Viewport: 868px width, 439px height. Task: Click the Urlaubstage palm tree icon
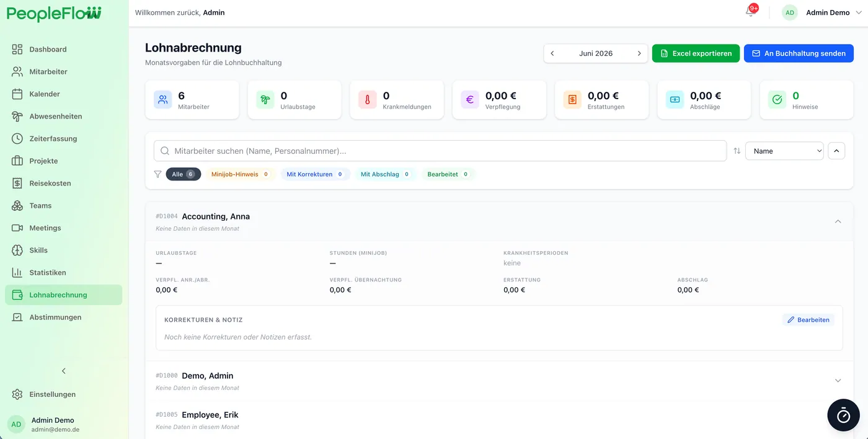[x=265, y=99]
